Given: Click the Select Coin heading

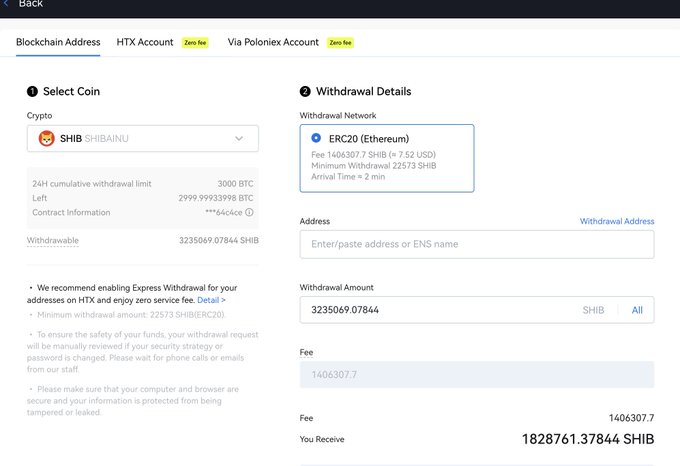Looking at the screenshot, I should click(72, 91).
